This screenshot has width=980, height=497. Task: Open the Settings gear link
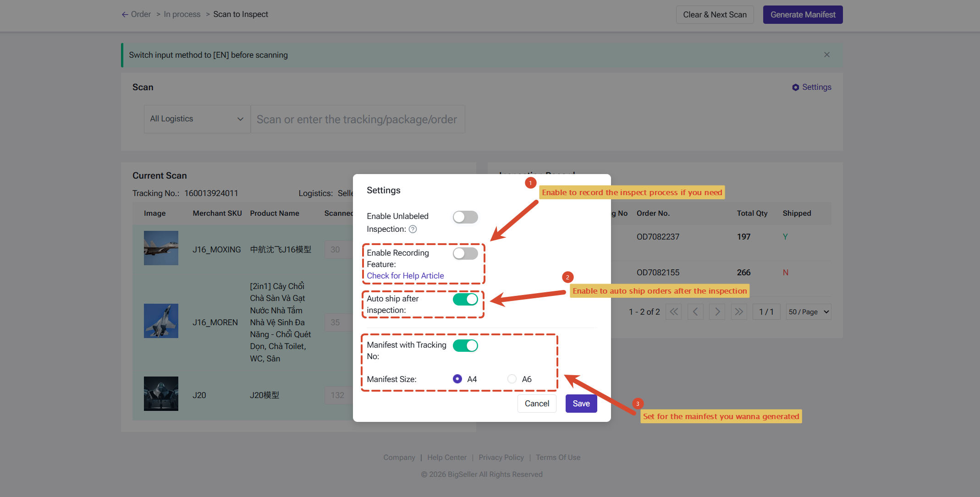(812, 87)
